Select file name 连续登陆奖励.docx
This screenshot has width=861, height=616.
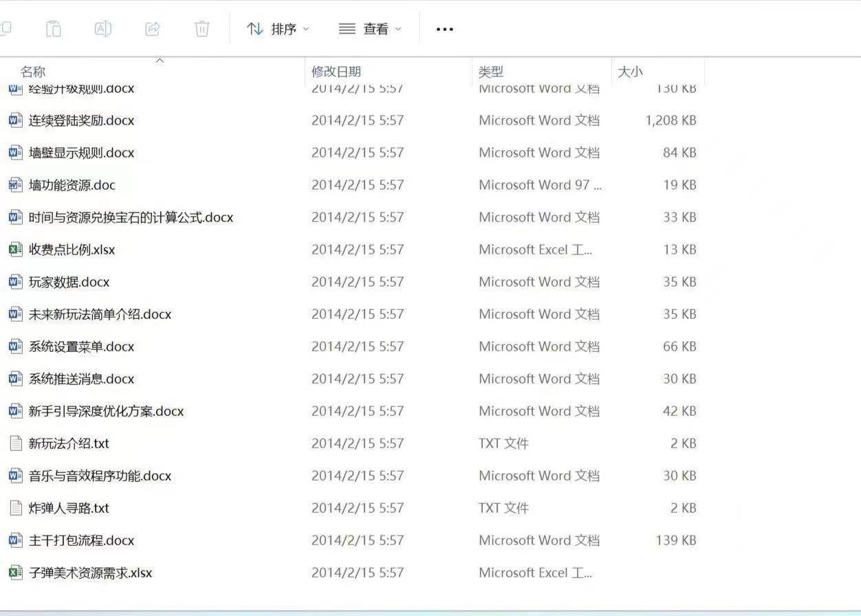[81, 120]
